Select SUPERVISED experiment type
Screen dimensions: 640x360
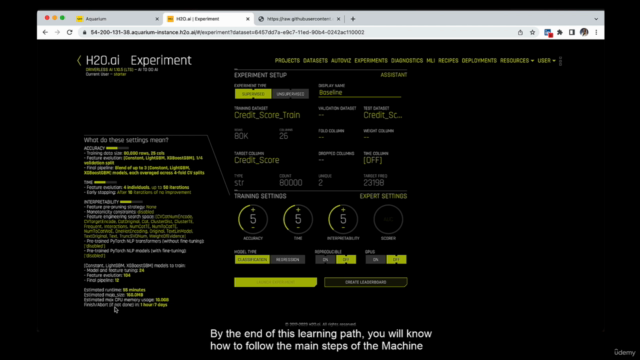(253, 94)
